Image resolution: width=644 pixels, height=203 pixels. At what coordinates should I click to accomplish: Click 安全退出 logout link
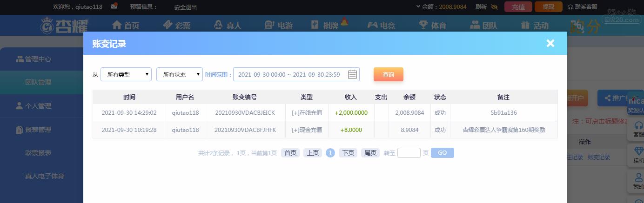click(x=186, y=7)
